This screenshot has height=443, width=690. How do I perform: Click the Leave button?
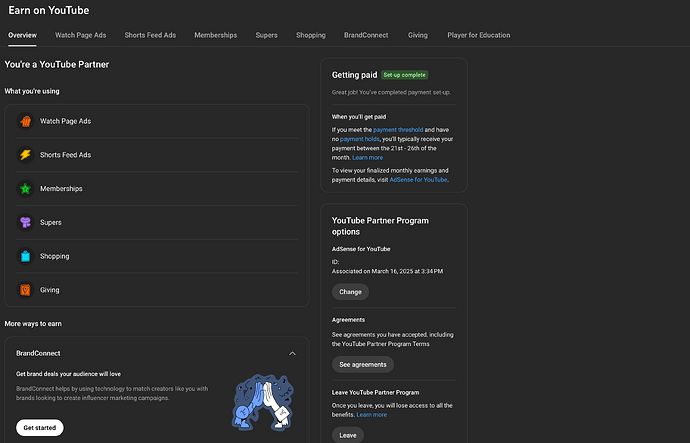pos(348,435)
